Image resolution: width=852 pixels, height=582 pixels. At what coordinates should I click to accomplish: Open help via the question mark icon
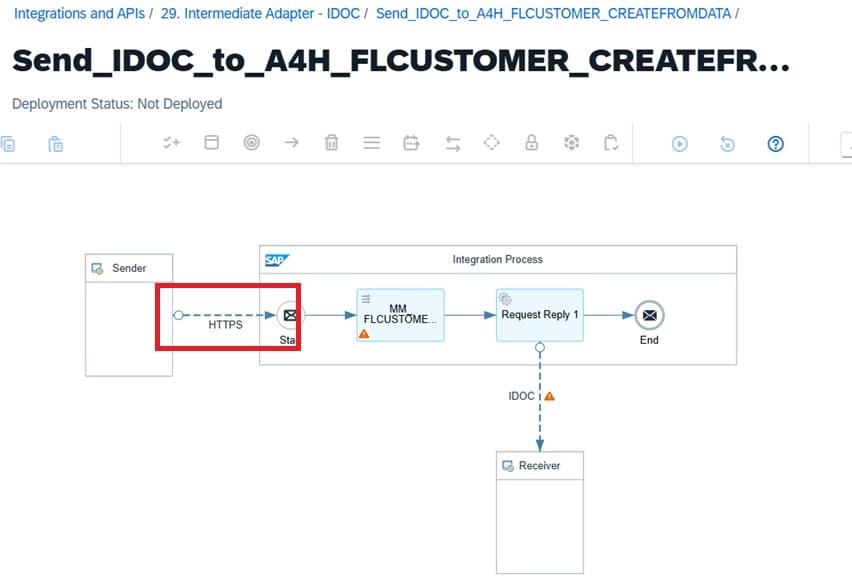pos(775,143)
